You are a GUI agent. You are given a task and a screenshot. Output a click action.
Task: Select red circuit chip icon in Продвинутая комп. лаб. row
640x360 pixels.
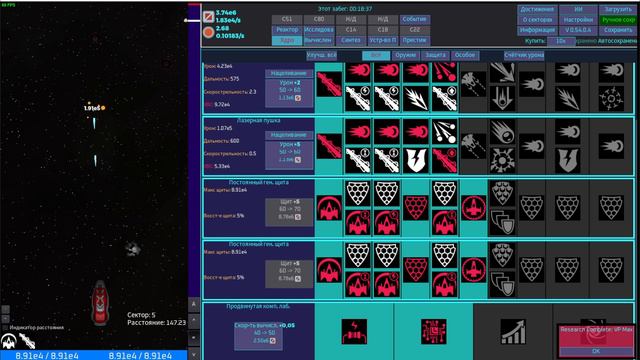pyautogui.click(x=433, y=331)
